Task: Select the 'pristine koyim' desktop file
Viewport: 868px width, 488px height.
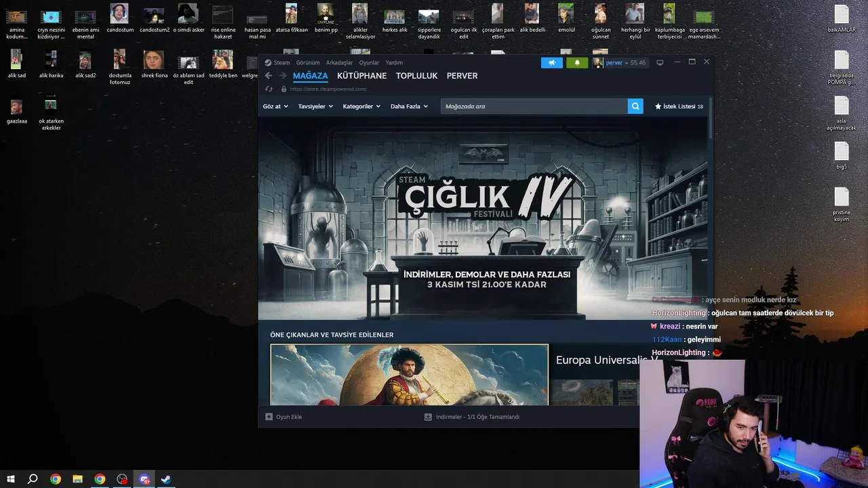Action: click(x=842, y=205)
